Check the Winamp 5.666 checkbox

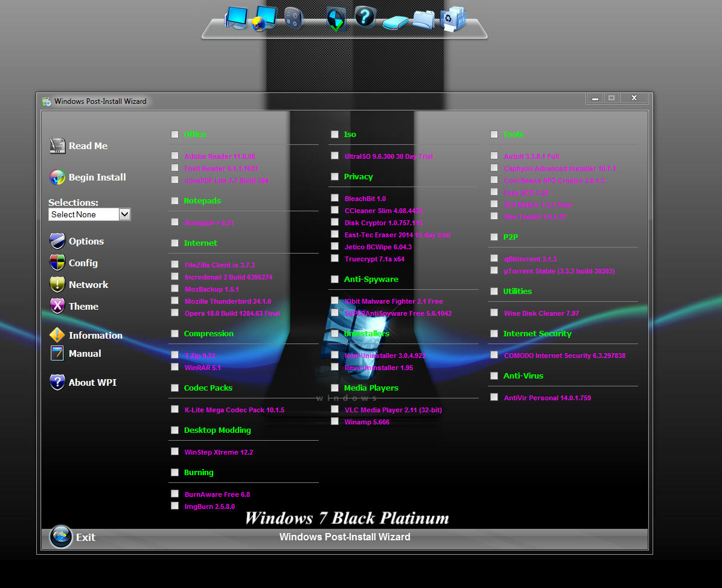[335, 421]
